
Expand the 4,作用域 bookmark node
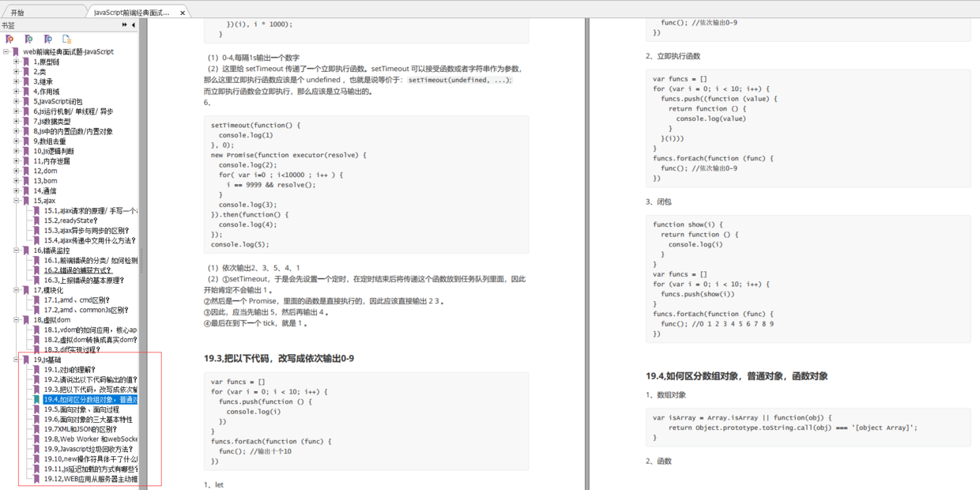(x=16, y=92)
